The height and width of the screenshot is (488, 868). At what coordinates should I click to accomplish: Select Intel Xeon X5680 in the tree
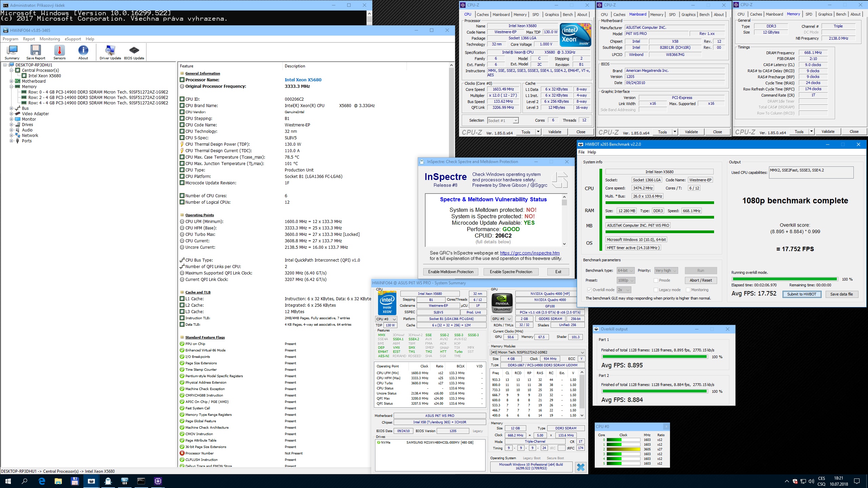tap(45, 76)
